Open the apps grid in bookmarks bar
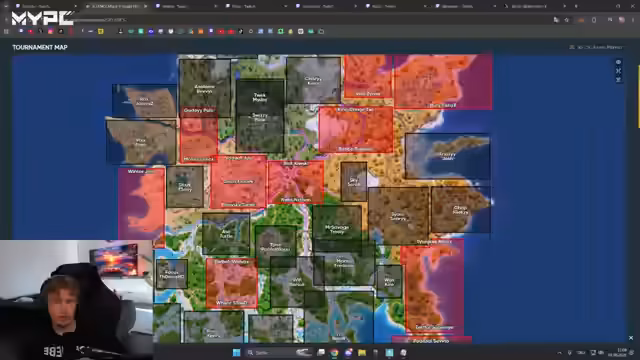Screen dimensions: 640x360 point(6,31)
